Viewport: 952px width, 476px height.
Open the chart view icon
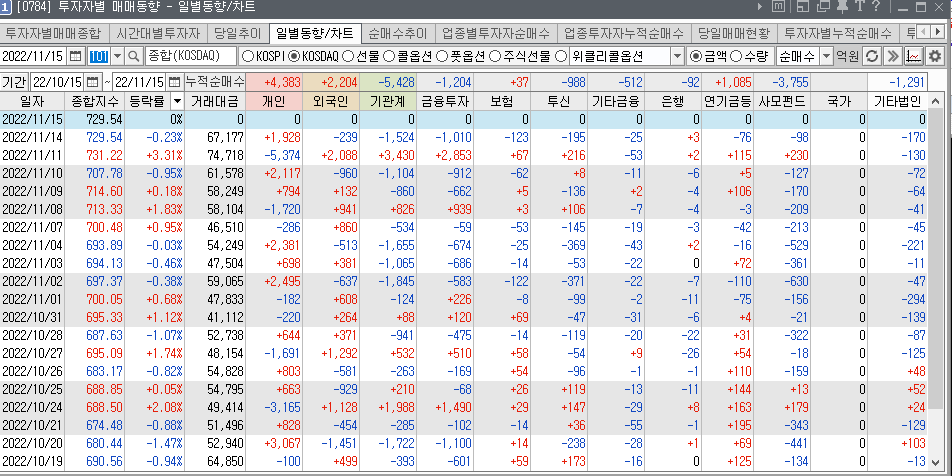pyautogui.click(x=914, y=56)
